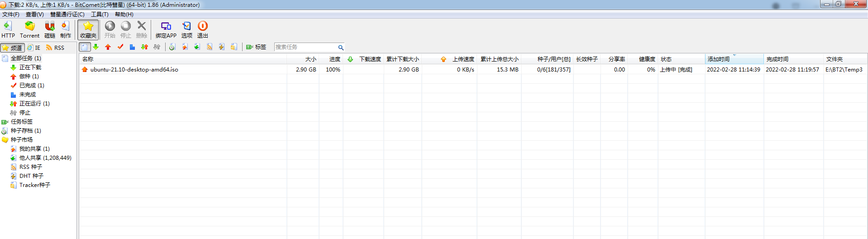Sort by 下载速度 column header
Viewport: 868px width, 239px height.
[363, 59]
